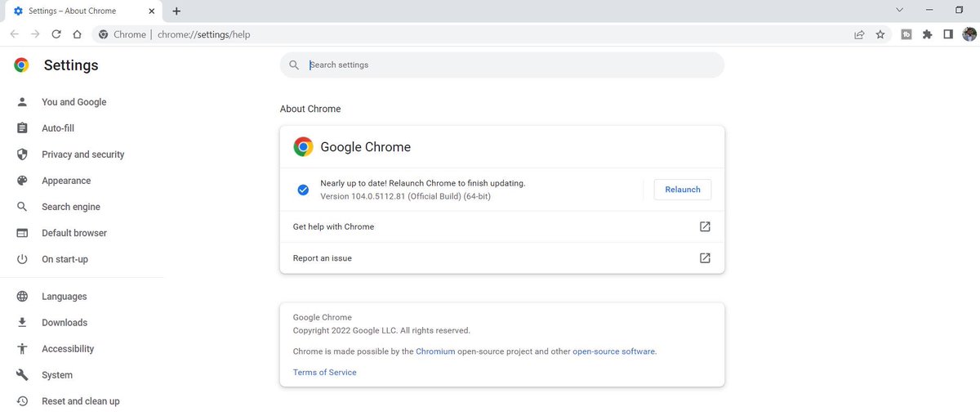
Task: Click the share page icon
Action: coord(859,34)
